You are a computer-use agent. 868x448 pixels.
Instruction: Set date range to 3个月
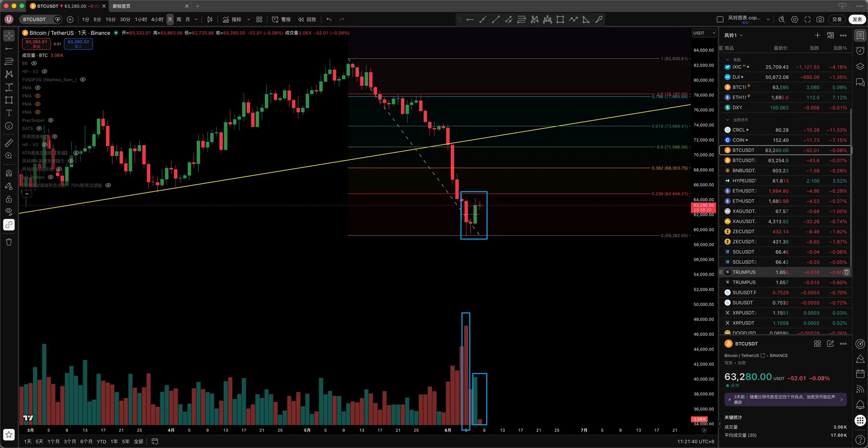coord(70,441)
